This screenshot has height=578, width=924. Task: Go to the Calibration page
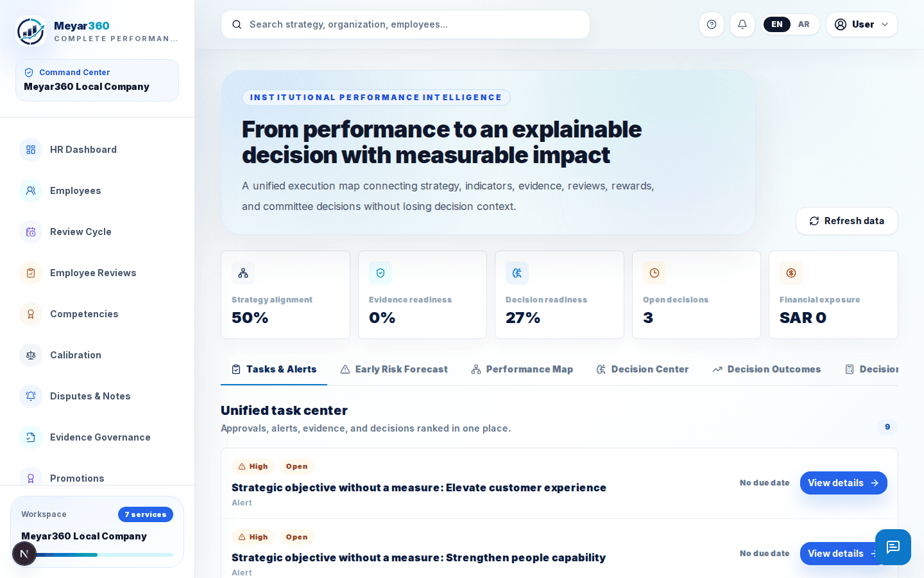(x=97, y=355)
